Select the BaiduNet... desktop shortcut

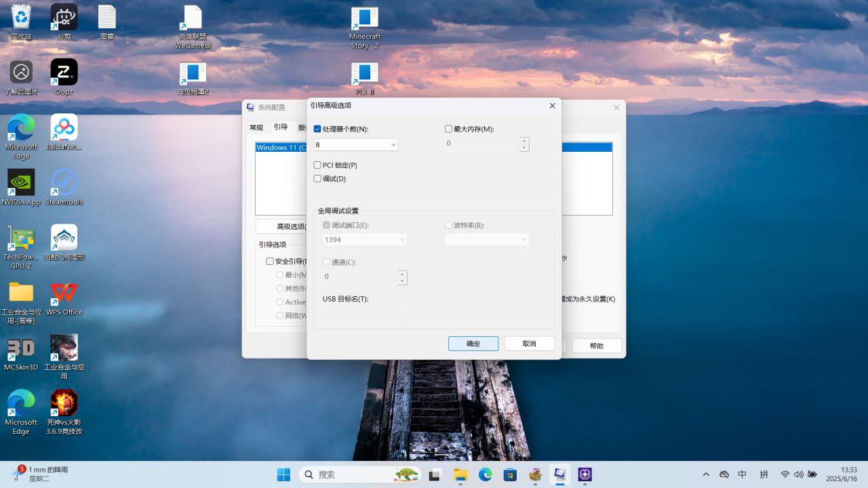pos(64,132)
